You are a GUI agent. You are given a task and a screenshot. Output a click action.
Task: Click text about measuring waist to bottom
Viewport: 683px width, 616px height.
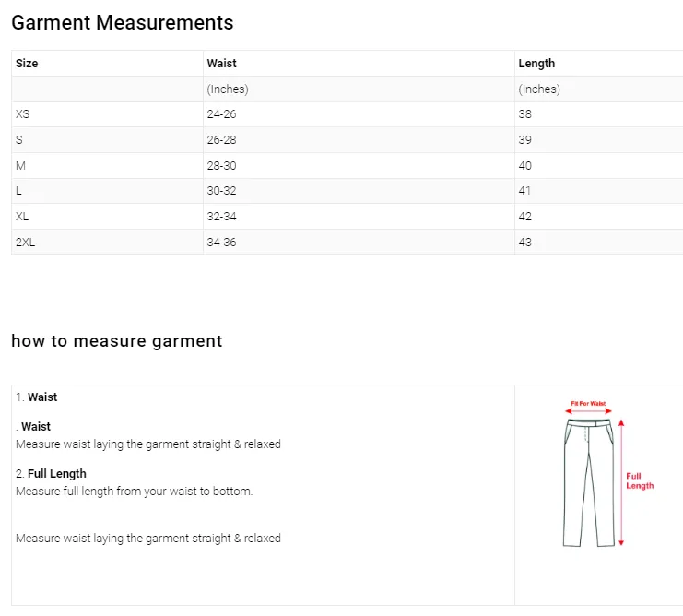pyautogui.click(x=135, y=492)
